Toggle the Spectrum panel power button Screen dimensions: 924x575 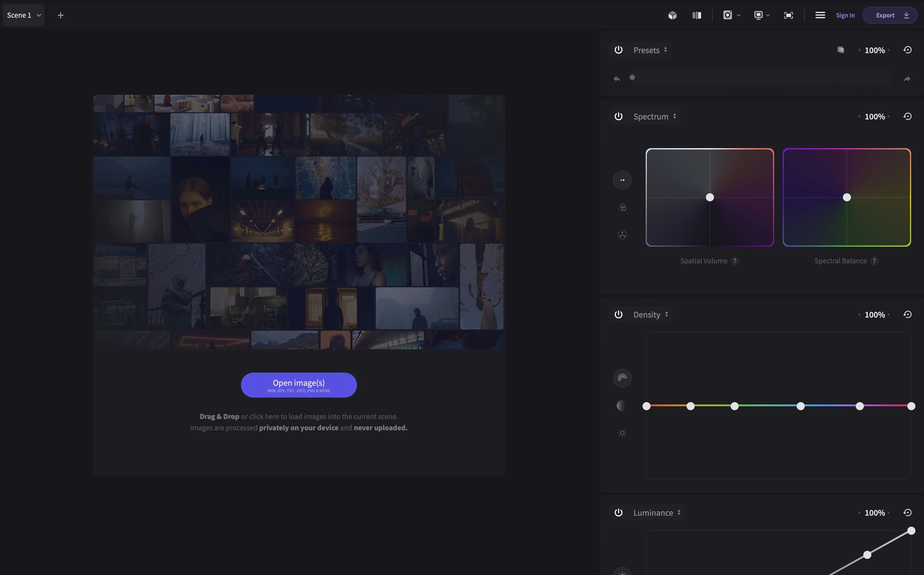click(x=619, y=116)
